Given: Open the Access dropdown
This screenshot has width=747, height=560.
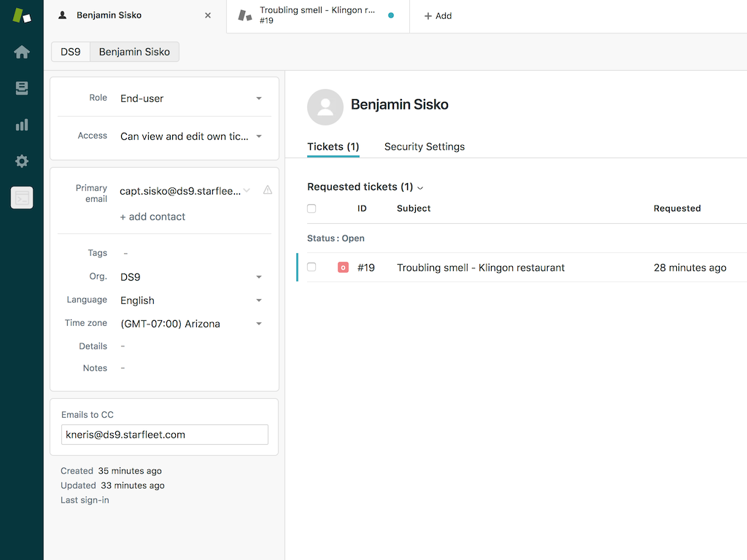Looking at the screenshot, I should (258, 136).
